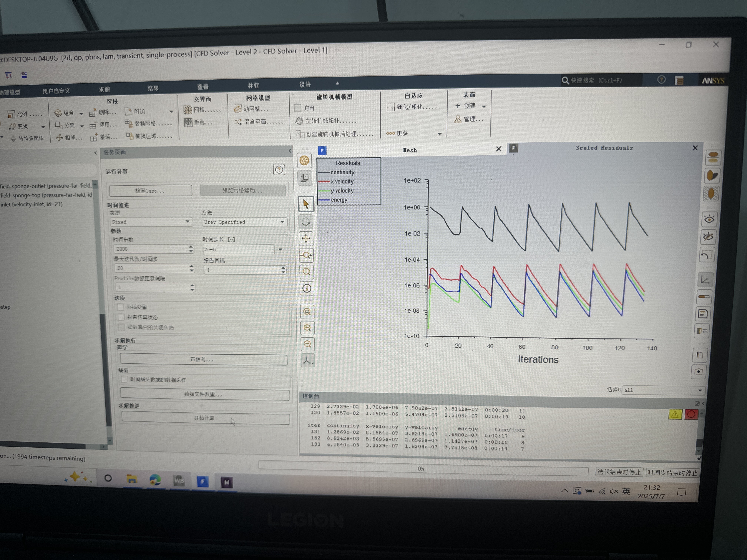Click the 时间步长 input field
The image size is (747, 560).
pyautogui.click(x=238, y=249)
